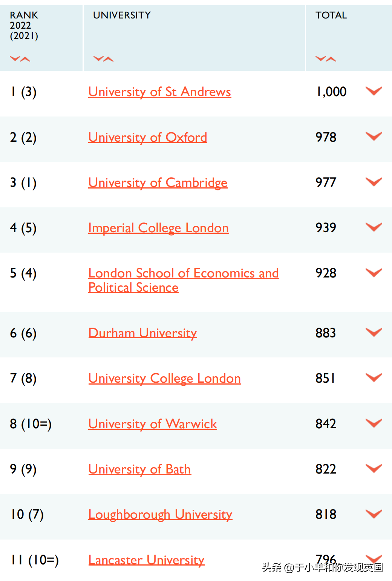Click the TOTAL column header

[331, 15]
